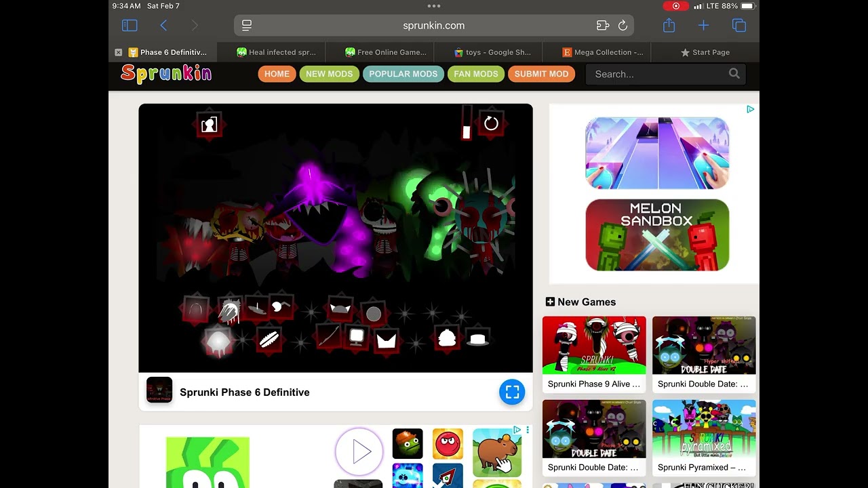Reload the page

coord(623,26)
